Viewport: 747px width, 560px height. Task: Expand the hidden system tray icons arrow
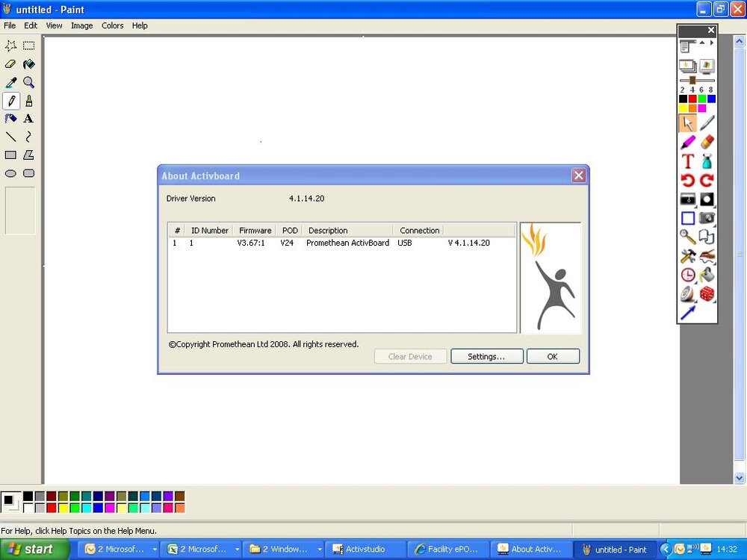666,549
